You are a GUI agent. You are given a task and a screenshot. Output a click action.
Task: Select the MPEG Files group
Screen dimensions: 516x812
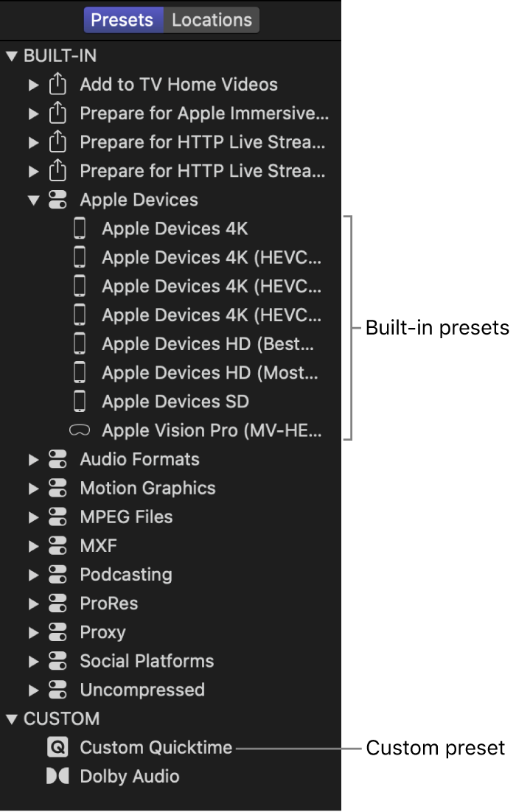click(x=126, y=517)
